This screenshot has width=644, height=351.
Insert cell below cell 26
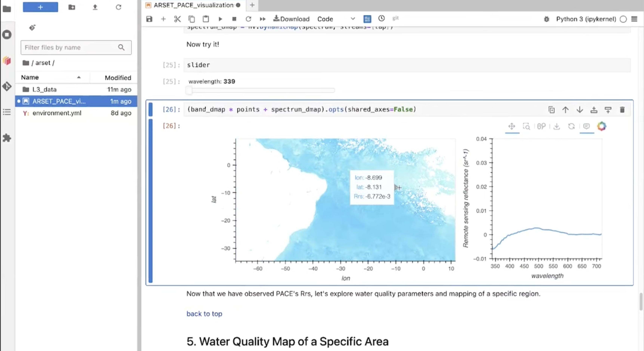coord(608,110)
